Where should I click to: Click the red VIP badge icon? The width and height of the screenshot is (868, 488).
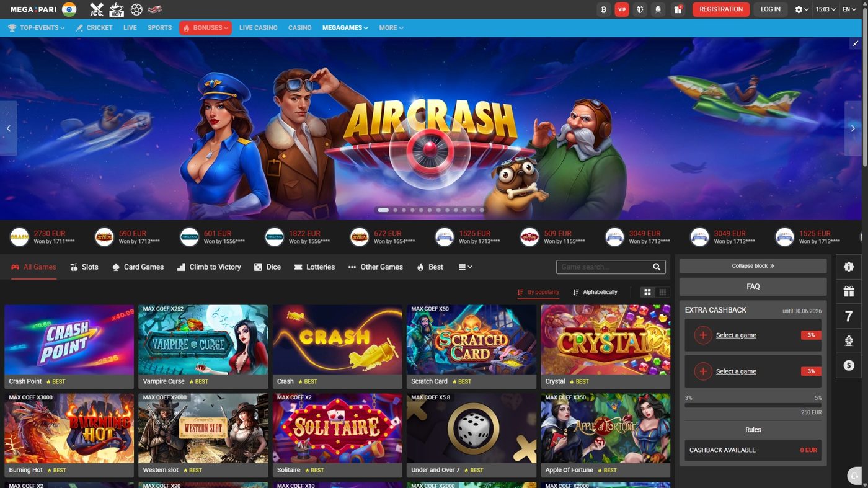coord(622,9)
